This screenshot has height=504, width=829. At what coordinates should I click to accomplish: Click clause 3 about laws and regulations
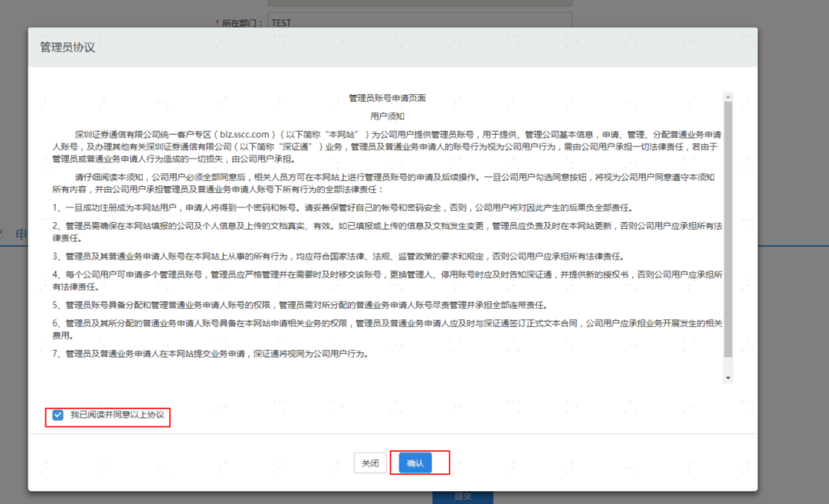coord(338,257)
